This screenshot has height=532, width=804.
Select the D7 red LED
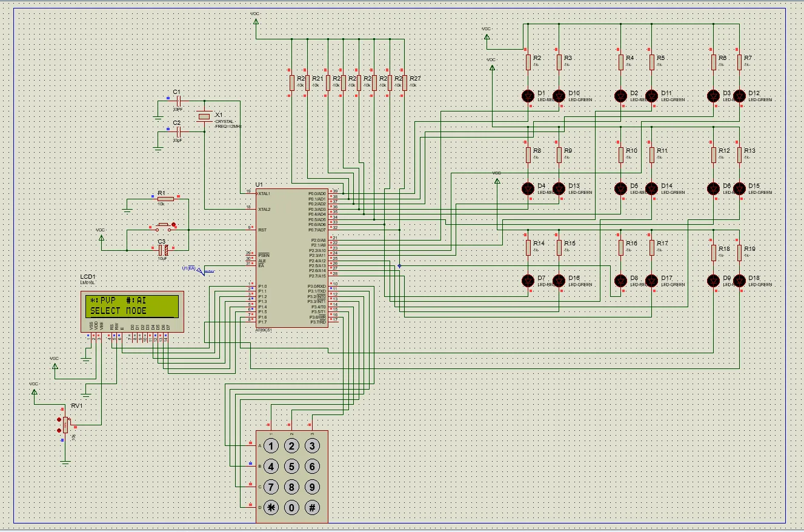click(528, 281)
